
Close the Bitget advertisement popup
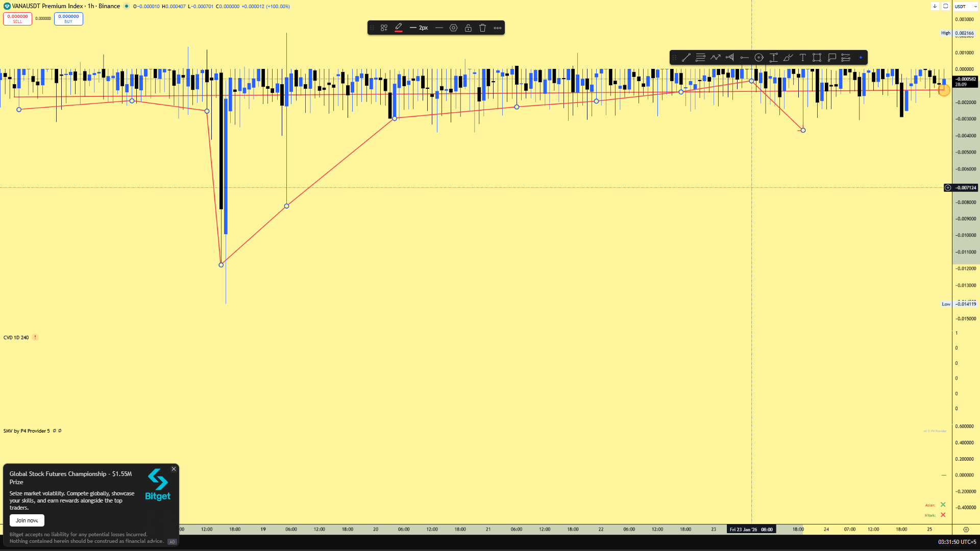pos(174,469)
